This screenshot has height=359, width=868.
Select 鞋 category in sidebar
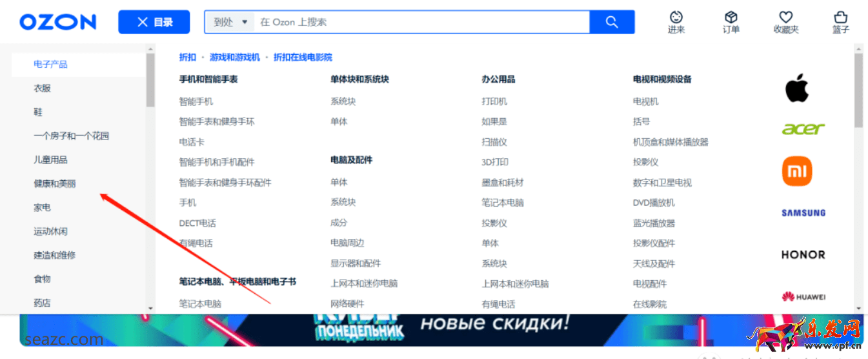tap(38, 112)
